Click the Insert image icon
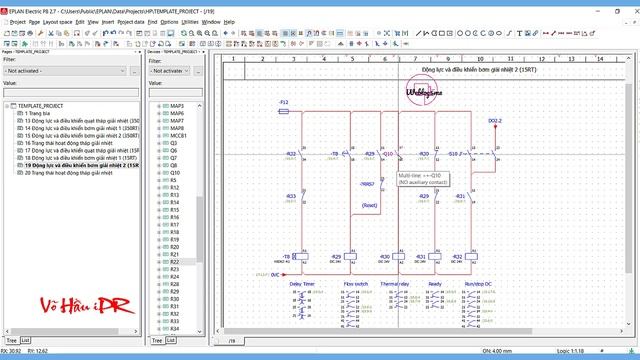 (x=527, y=33)
